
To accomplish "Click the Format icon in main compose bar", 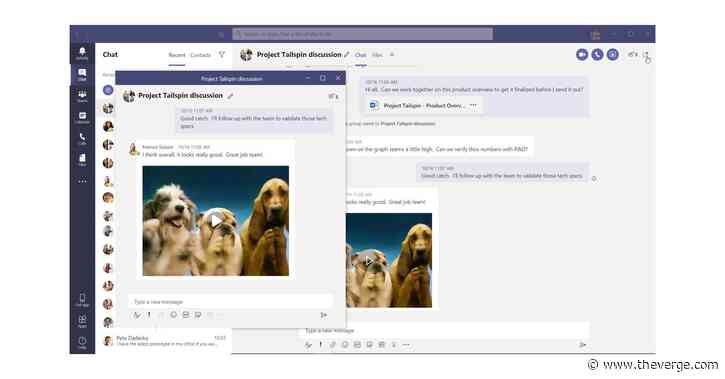I will point(308,345).
